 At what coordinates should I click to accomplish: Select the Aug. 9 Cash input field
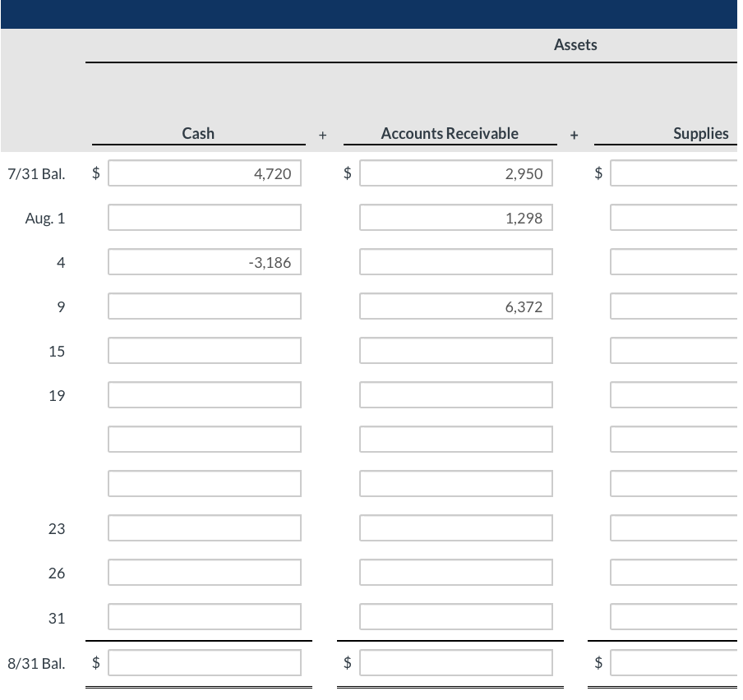pyautogui.click(x=204, y=306)
